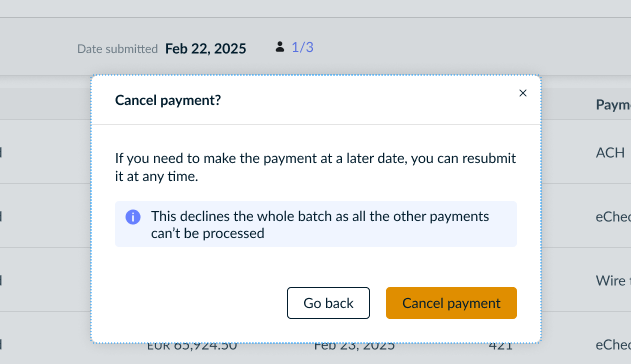Select the eCheck cell just below ACH
The image size is (631, 364).
coord(613,217)
